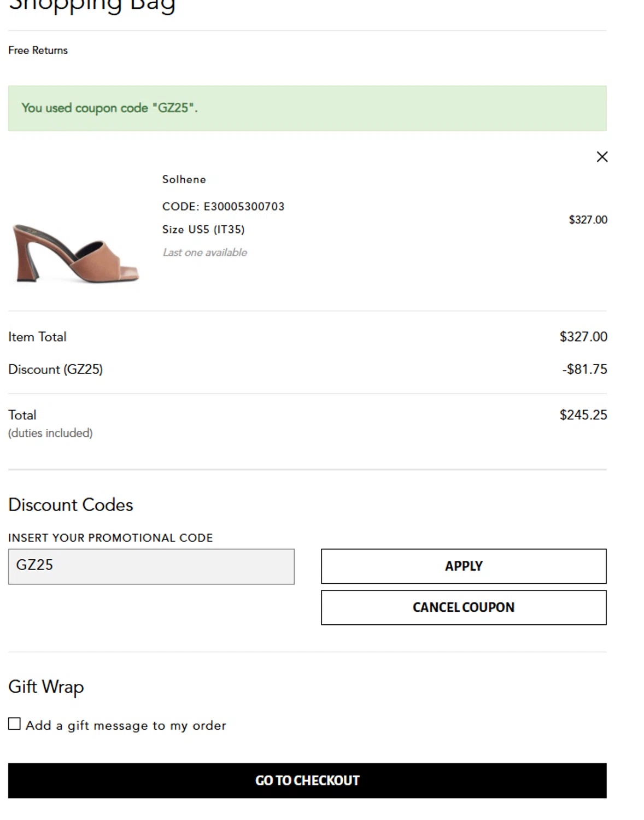Click the Discount (GZ25) line label
Viewport: 644px width, 820px height.
point(55,370)
